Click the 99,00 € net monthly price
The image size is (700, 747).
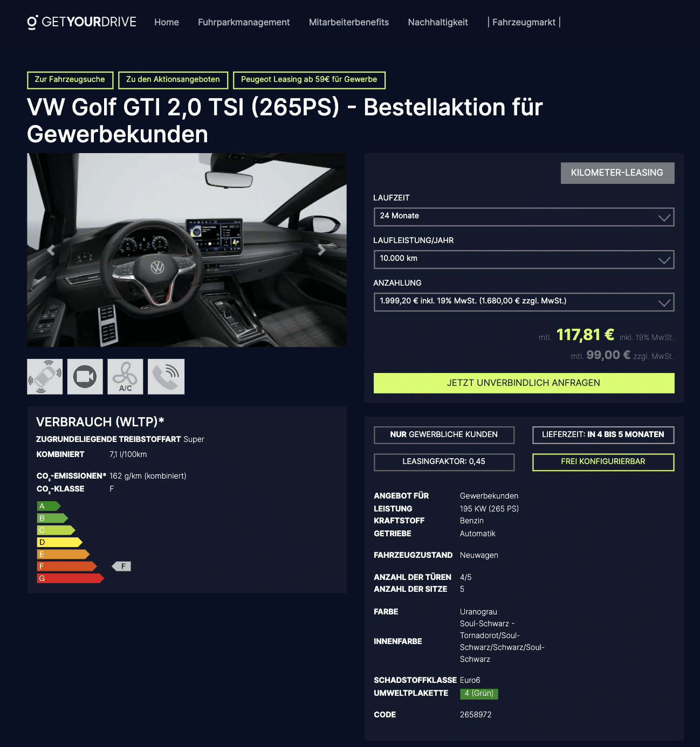[608, 355]
